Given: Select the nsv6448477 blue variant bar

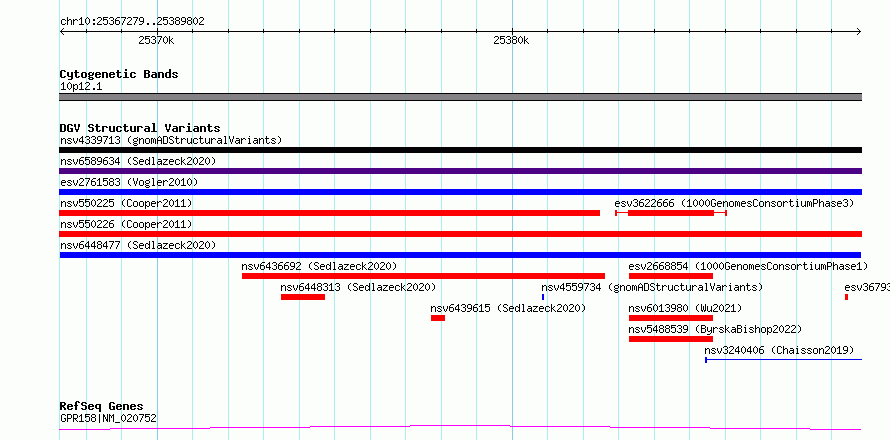Looking at the screenshot, I should coord(460,255).
